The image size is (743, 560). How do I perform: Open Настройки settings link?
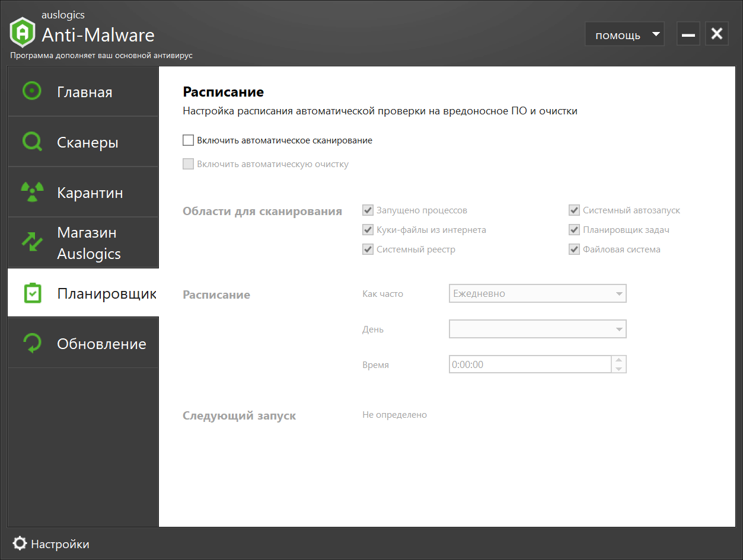pos(59,543)
